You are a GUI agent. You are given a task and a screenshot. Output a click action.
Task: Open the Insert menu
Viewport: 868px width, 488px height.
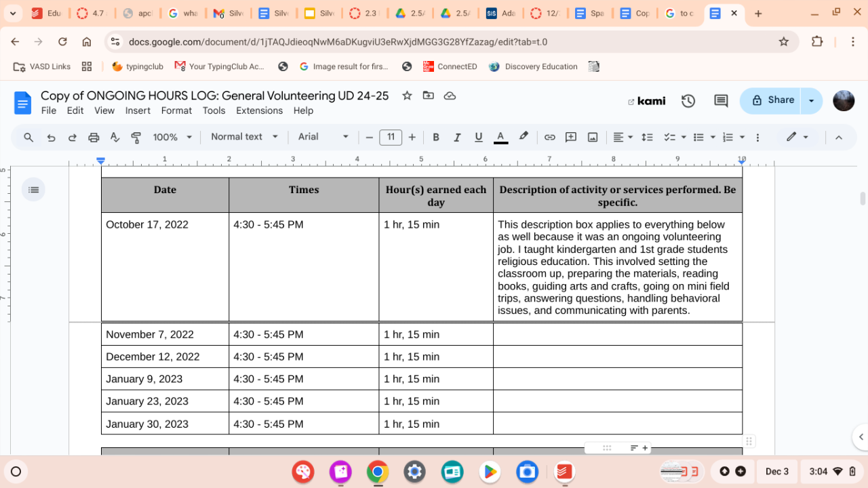click(138, 110)
